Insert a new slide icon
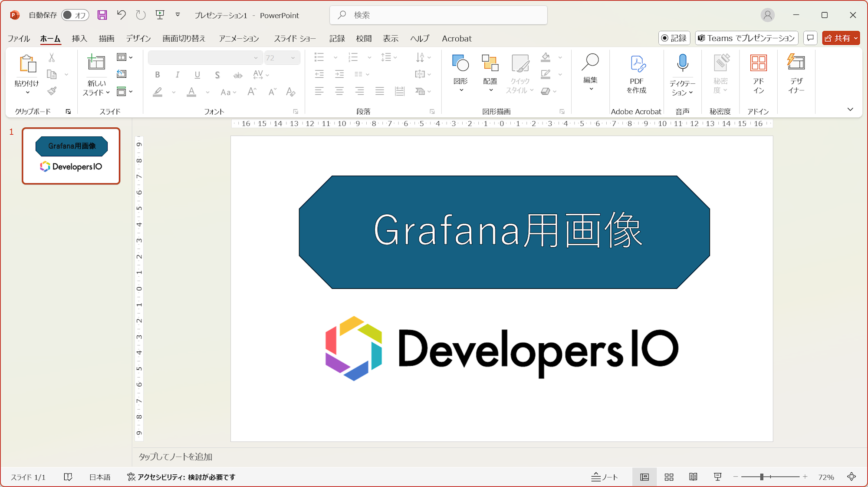 pyautogui.click(x=96, y=63)
